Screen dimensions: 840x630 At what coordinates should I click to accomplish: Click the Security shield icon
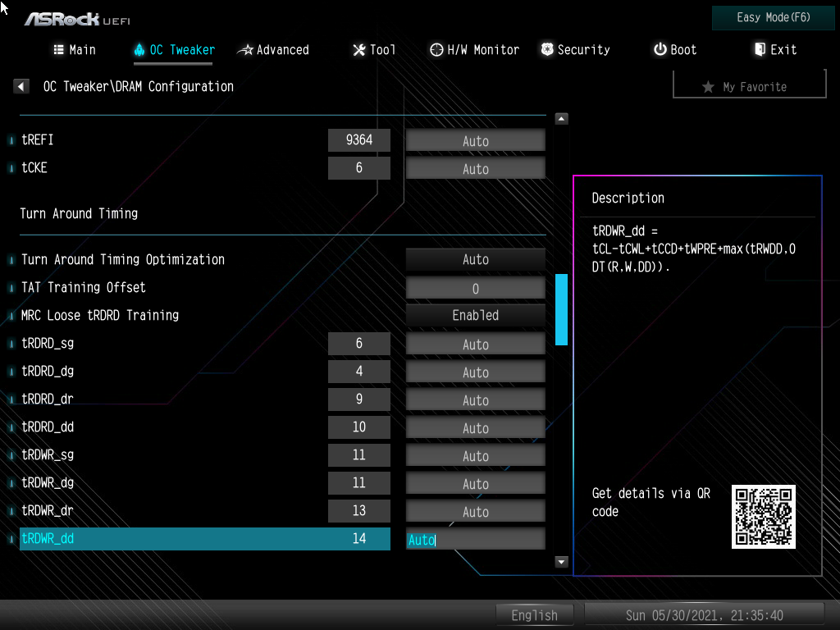[547, 50]
